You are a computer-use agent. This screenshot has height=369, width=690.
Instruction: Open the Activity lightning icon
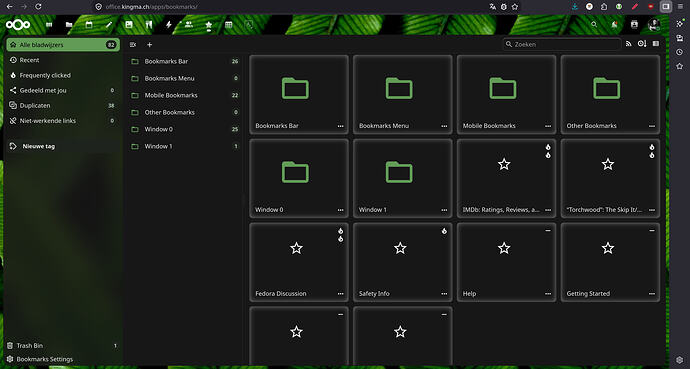(169, 25)
